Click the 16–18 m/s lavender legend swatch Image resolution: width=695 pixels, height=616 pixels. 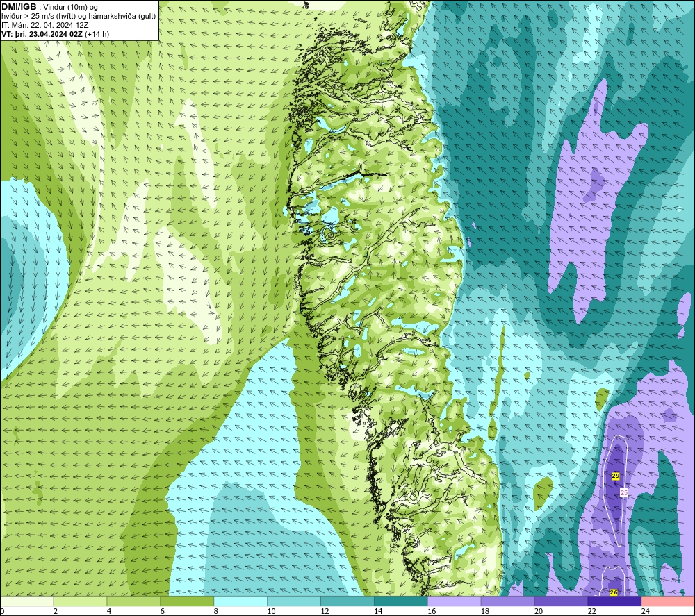click(455, 601)
